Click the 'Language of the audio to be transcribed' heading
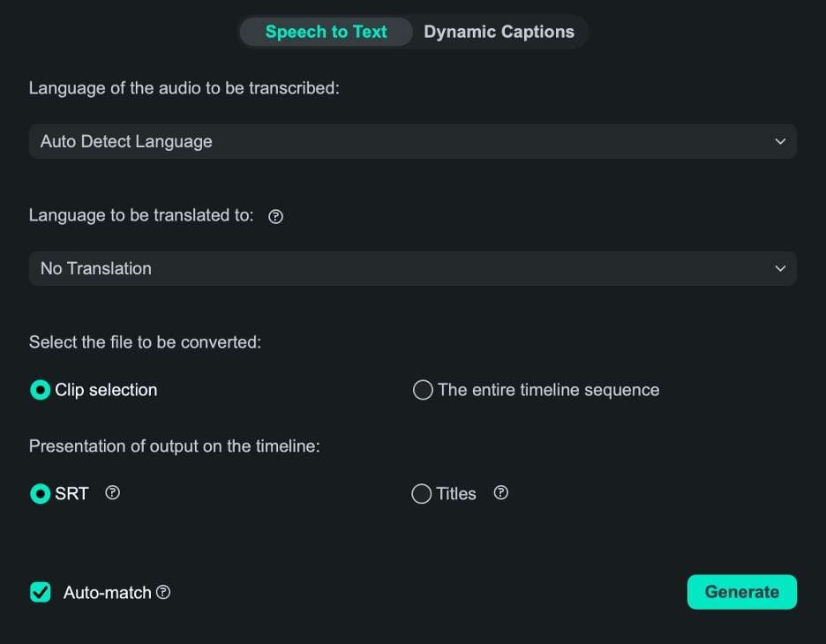 click(184, 88)
